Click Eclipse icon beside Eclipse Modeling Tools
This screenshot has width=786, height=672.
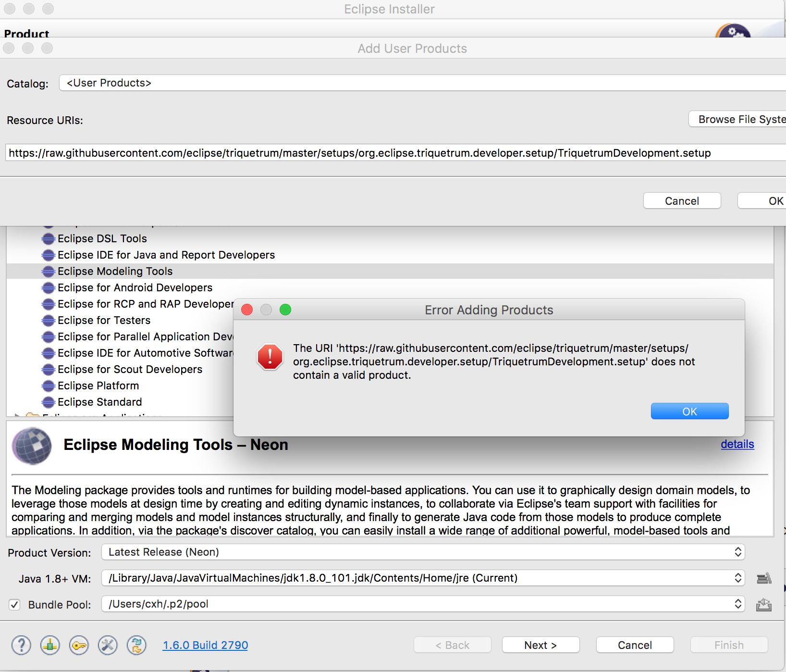pyautogui.click(x=48, y=272)
